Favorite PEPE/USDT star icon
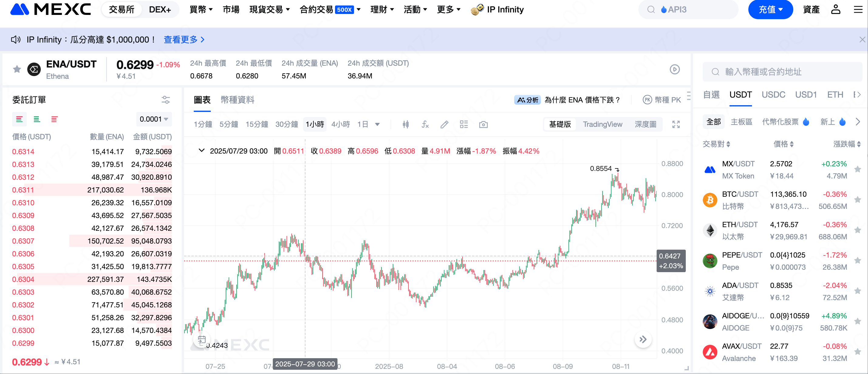Viewport: 868px width, 374px height. click(x=858, y=260)
